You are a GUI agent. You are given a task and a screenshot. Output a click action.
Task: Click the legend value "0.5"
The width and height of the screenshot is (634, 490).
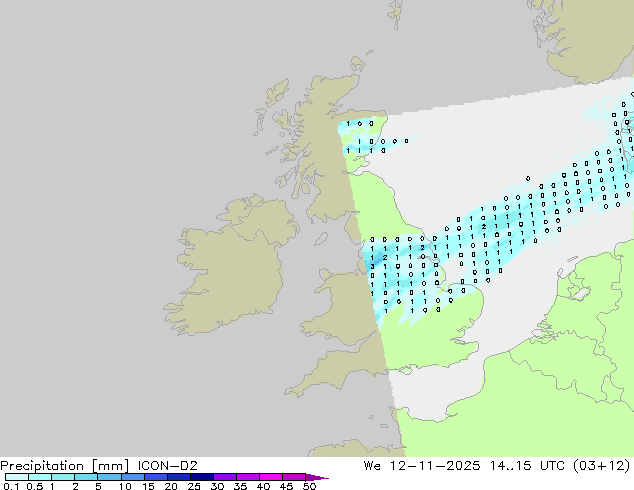point(34,486)
